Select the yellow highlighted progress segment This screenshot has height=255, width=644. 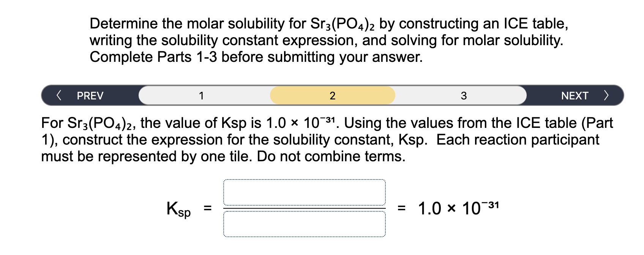point(333,96)
